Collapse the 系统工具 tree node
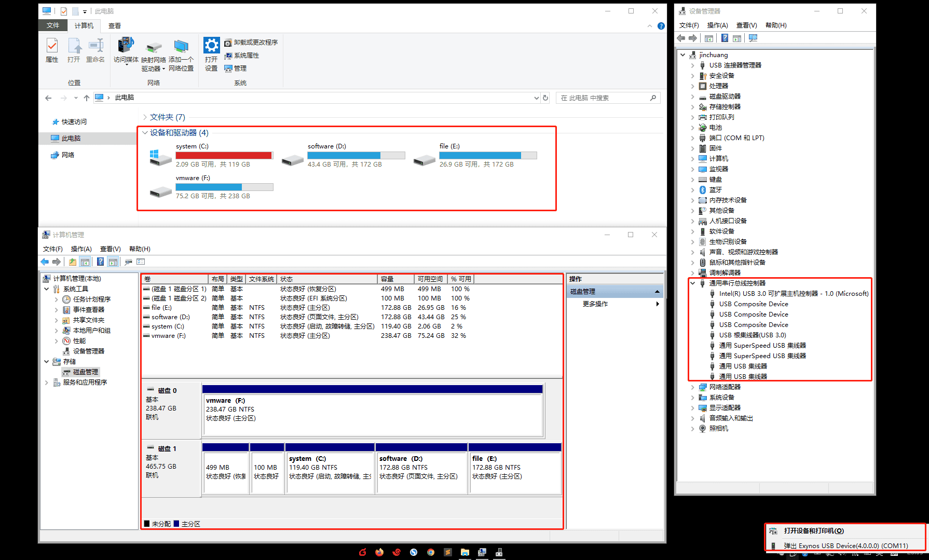The width and height of the screenshot is (929, 560). [47, 289]
